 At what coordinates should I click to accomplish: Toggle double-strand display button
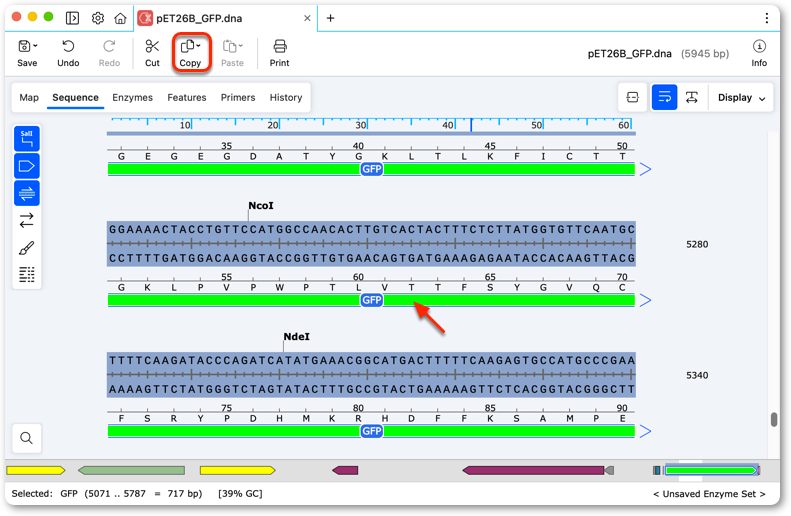[27, 193]
